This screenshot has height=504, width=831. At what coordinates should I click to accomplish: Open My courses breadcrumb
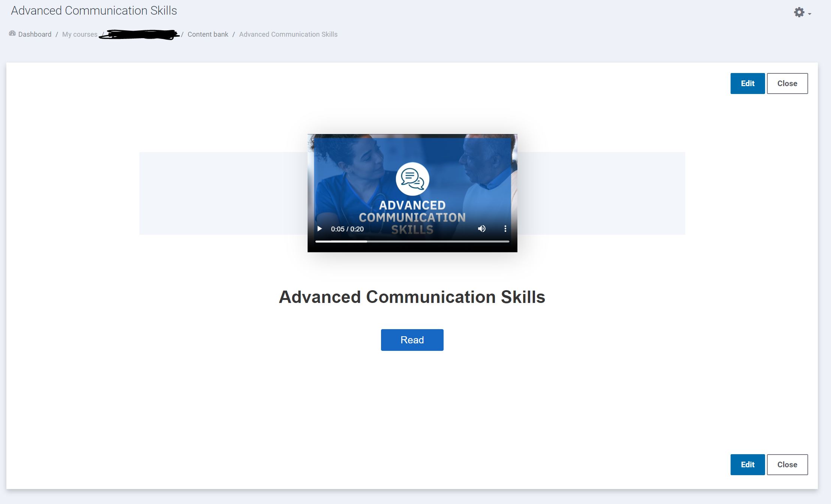pos(80,34)
